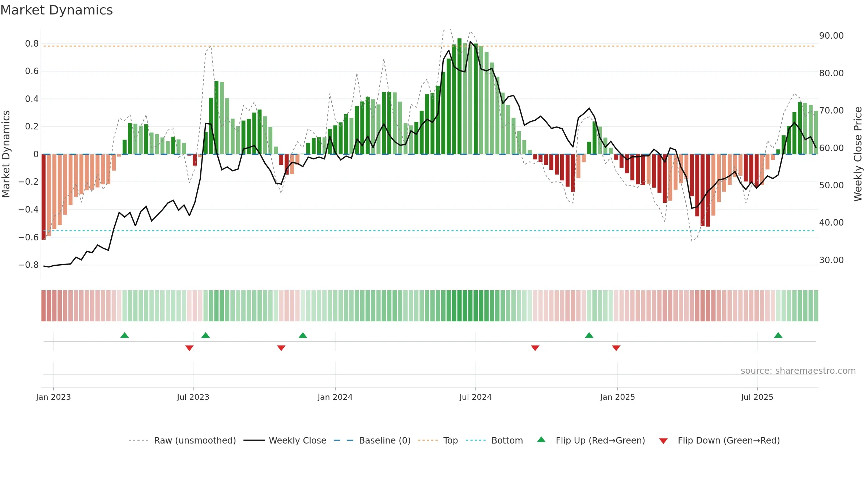Click the flip-down marker just before Jul 2023
868x488 pixels.
[189, 348]
